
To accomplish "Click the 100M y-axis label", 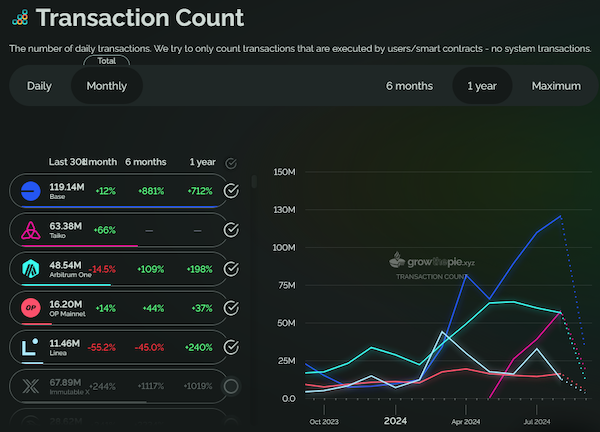I will tap(284, 248).
